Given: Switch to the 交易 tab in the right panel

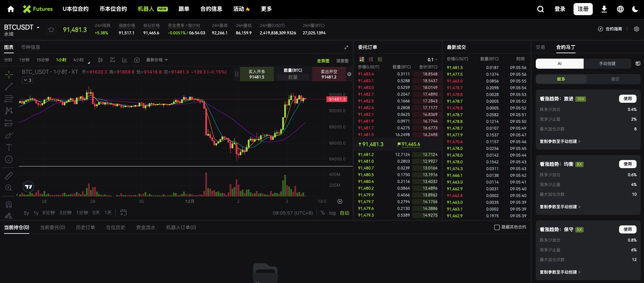Looking at the screenshot, I should 540,47.
